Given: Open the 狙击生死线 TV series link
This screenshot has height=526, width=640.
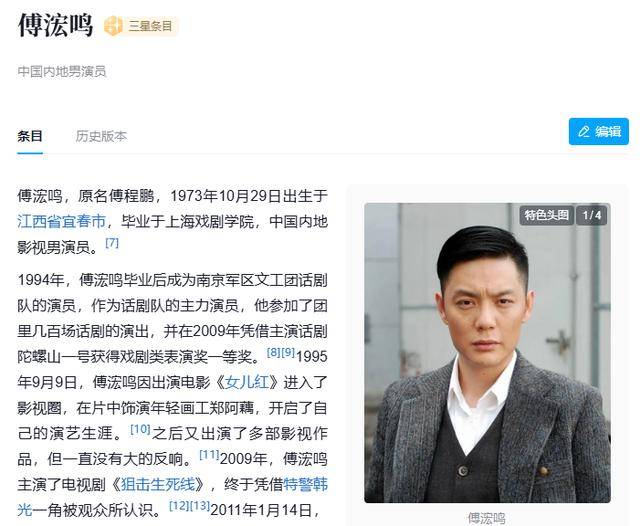Looking at the screenshot, I should (x=158, y=484).
